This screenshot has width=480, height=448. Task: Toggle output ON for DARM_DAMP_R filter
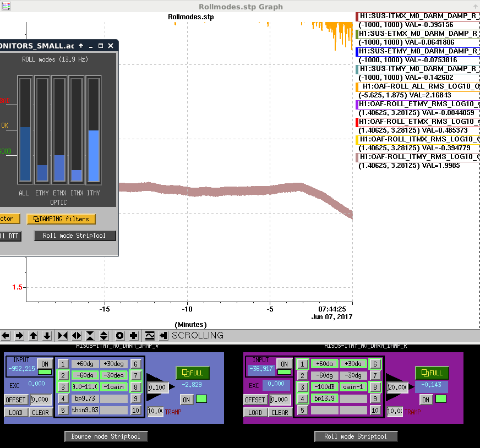pos(426,400)
